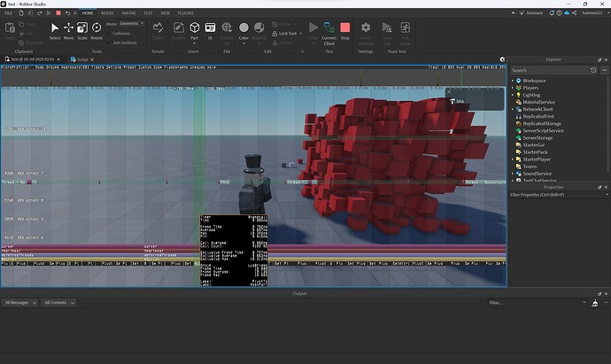The height and width of the screenshot is (364, 611).
Task: Switch to the PLUGINS ribbon tab
Action: (x=185, y=13)
